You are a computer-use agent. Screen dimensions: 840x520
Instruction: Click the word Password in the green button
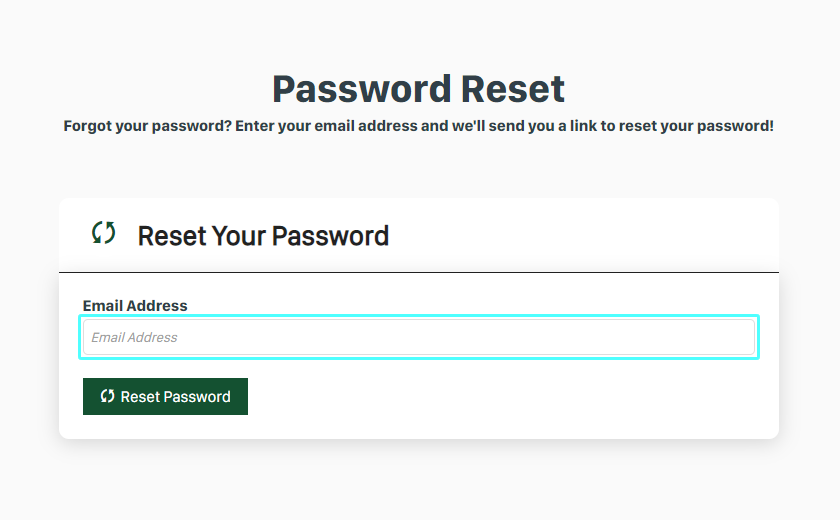(x=197, y=396)
